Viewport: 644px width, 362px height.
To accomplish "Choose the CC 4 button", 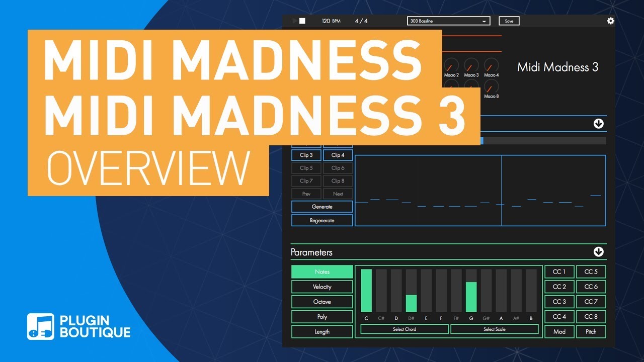I will pos(559,317).
